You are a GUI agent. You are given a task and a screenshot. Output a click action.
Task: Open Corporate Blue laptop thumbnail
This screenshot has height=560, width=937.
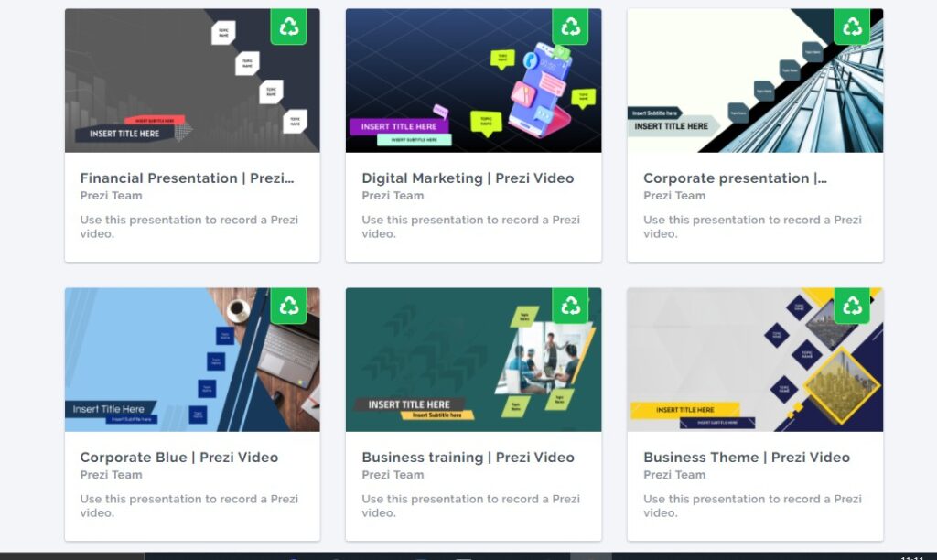[192, 360]
